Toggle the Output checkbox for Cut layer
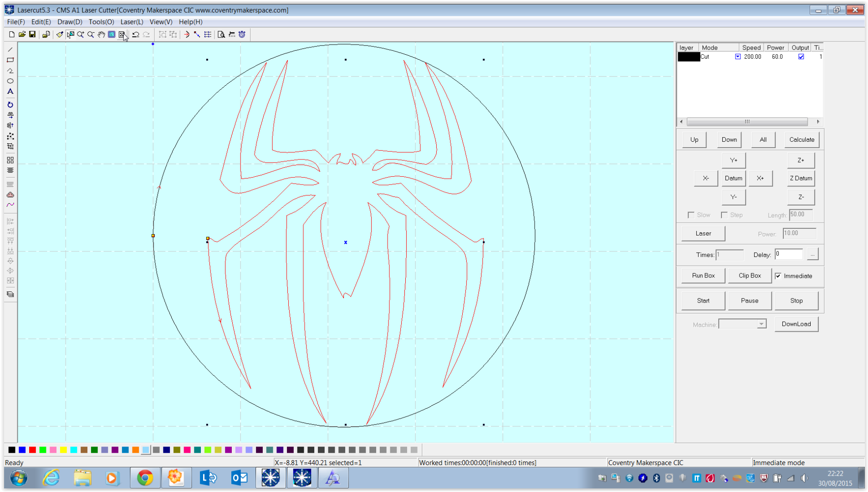This screenshot has height=492, width=868. (x=801, y=57)
